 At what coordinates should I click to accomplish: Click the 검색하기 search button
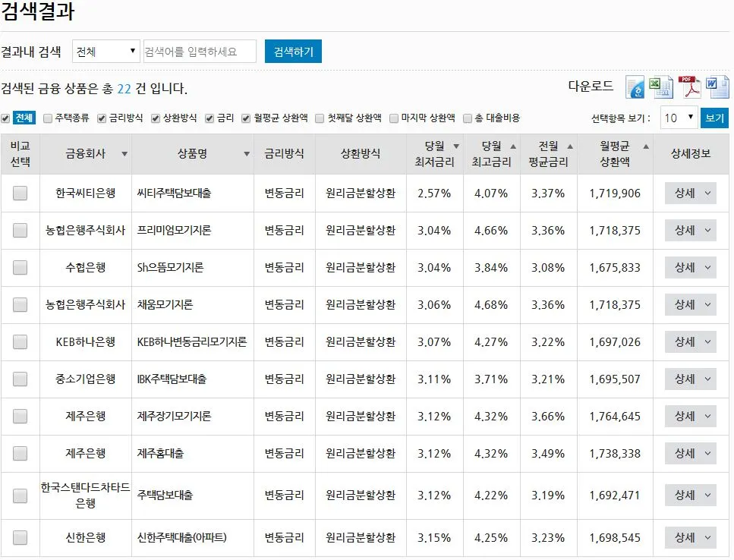(x=293, y=50)
